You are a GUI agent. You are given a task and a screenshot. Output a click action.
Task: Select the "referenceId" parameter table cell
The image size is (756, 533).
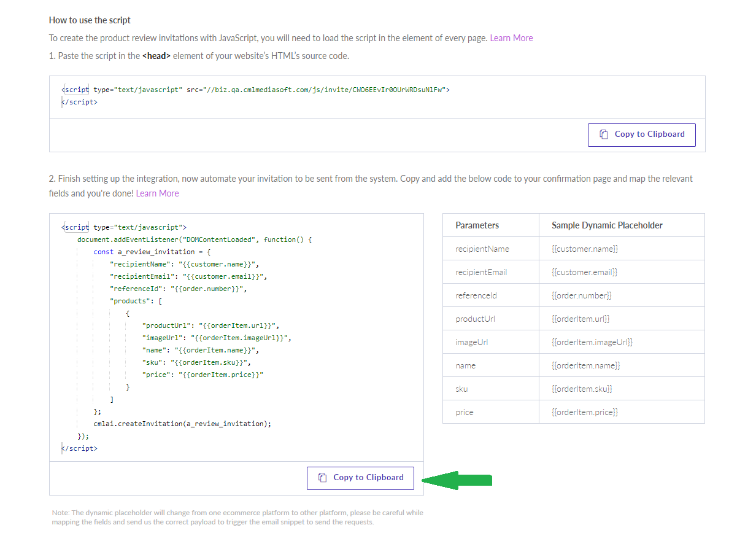491,295
